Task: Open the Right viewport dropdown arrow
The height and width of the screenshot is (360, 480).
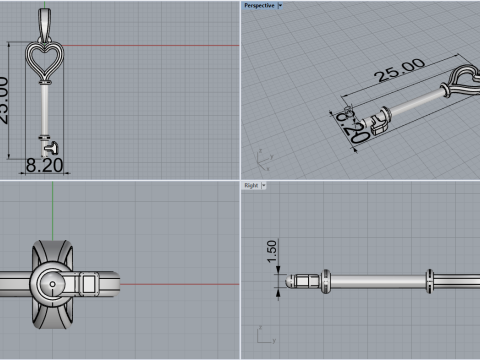Action: tap(264, 185)
